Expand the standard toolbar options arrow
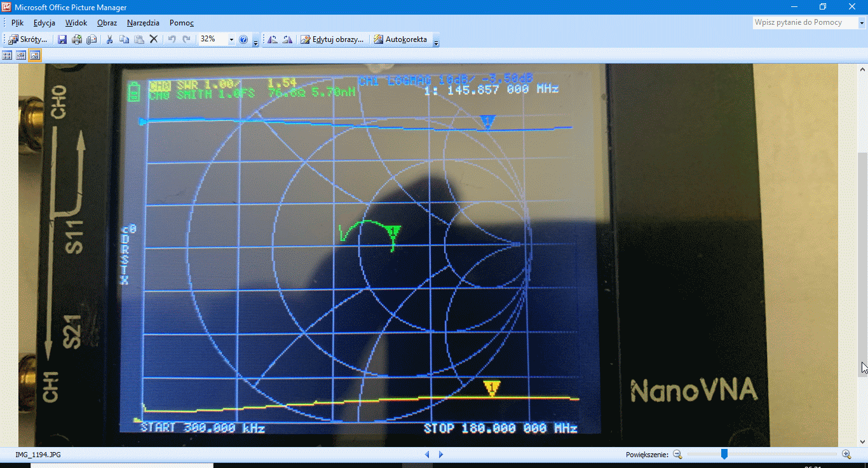This screenshot has height=468, width=868. [x=255, y=42]
